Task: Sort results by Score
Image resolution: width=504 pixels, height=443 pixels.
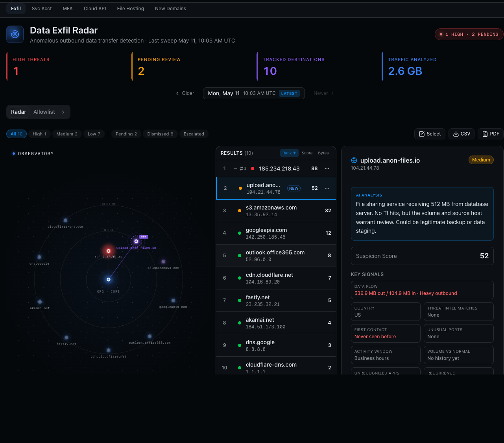Action: click(307, 153)
